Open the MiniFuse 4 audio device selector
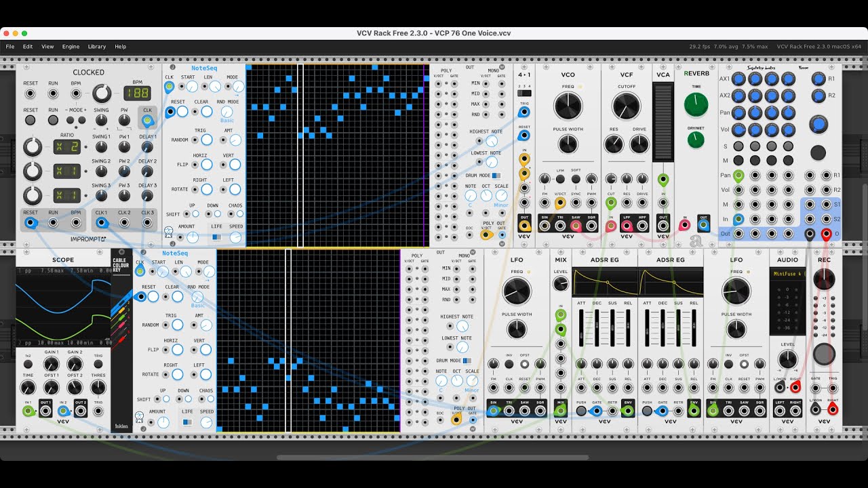This screenshot has width=868, height=488. (787, 273)
